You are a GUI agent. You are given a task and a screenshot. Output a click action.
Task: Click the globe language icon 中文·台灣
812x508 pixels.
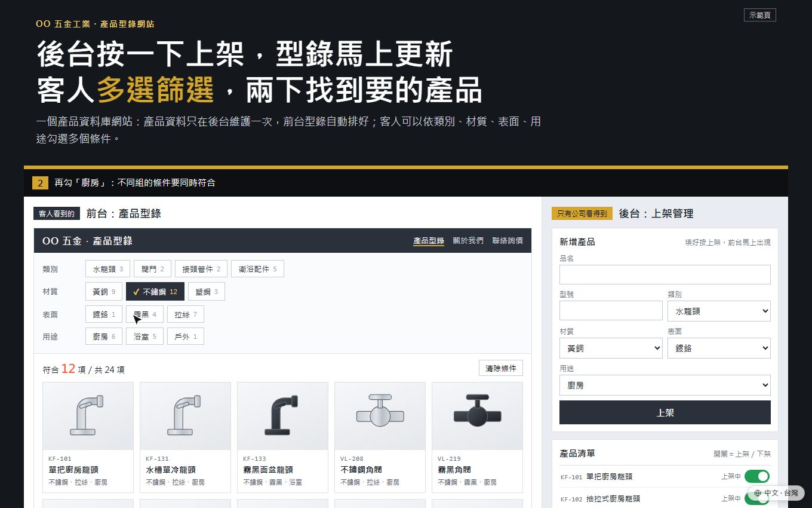[776, 493]
